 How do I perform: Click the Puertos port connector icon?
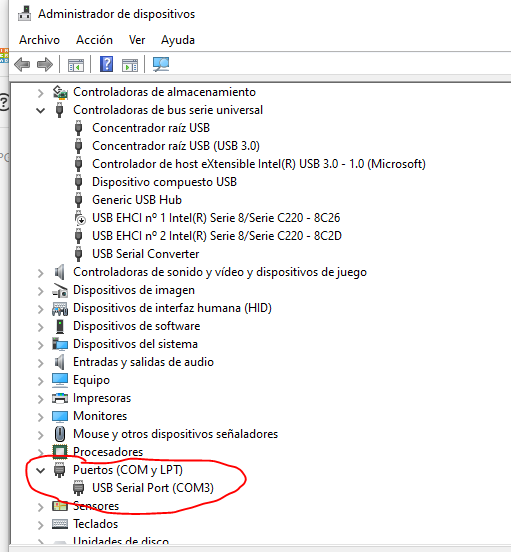[59, 470]
